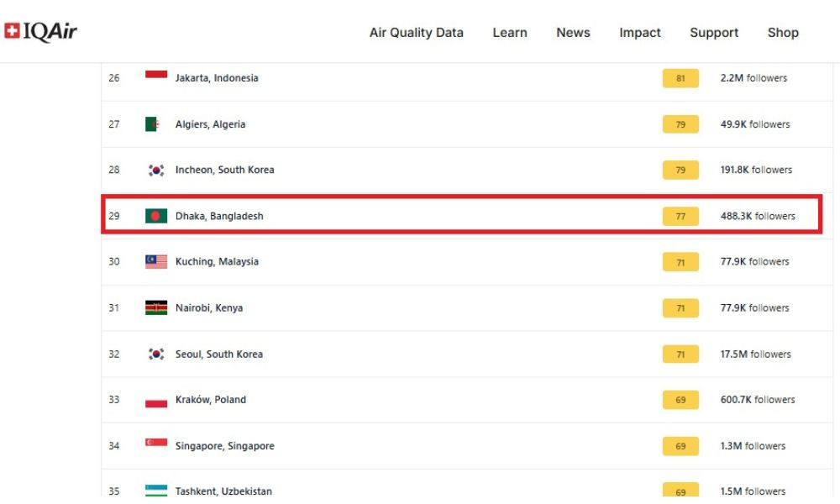The image size is (840, 504).
Task: Click Algiers' AQI badge showing 79
Action: click(x=680, y=124)
